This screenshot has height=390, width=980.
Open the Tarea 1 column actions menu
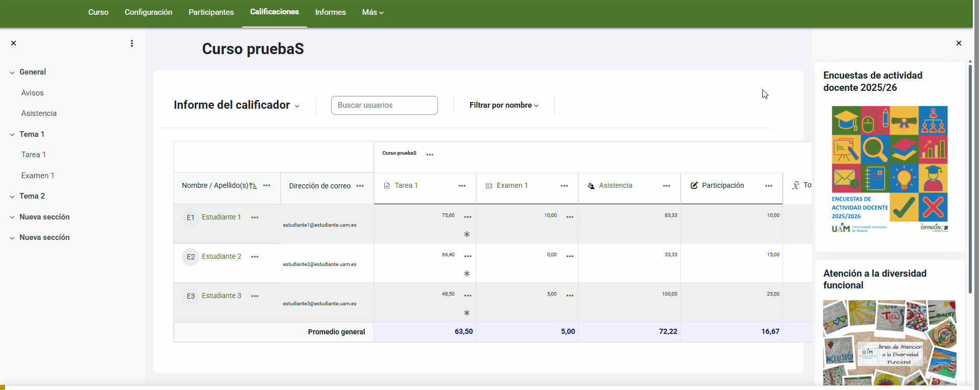pyautogui.click(x=462, y=186)
